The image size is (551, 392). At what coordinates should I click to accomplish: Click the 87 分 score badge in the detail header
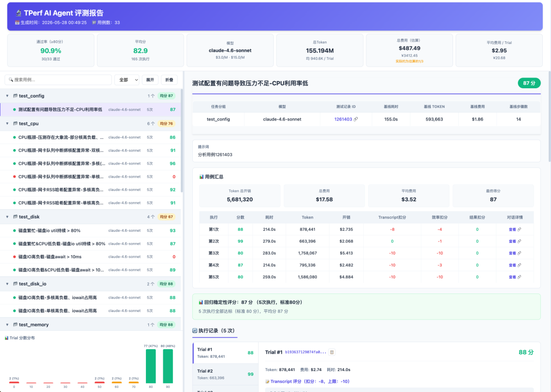[529, 83]
